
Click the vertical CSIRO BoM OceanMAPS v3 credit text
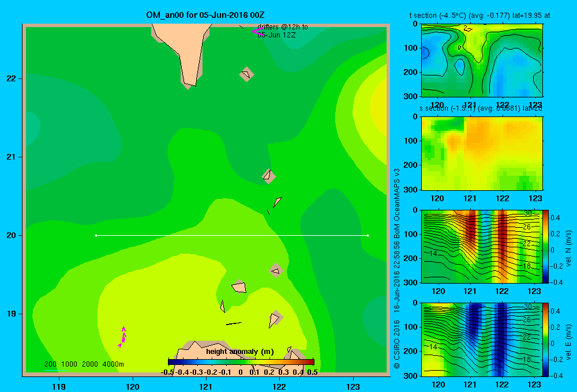[397, 269]
